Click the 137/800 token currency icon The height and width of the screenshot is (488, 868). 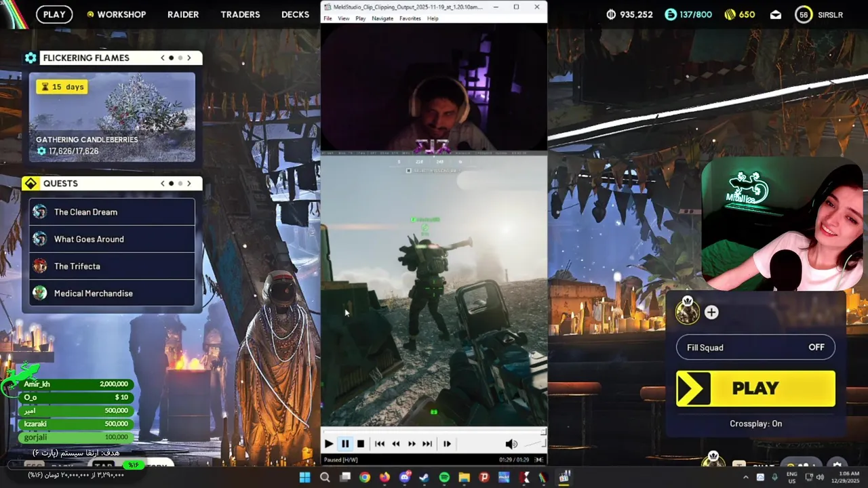[671, 14]
